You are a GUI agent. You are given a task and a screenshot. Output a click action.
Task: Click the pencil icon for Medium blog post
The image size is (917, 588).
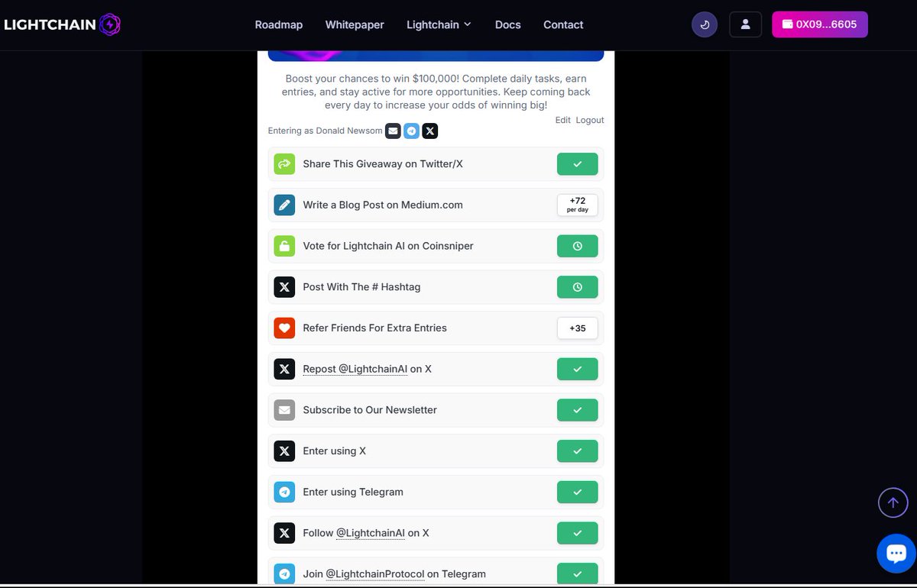[284, 205]
